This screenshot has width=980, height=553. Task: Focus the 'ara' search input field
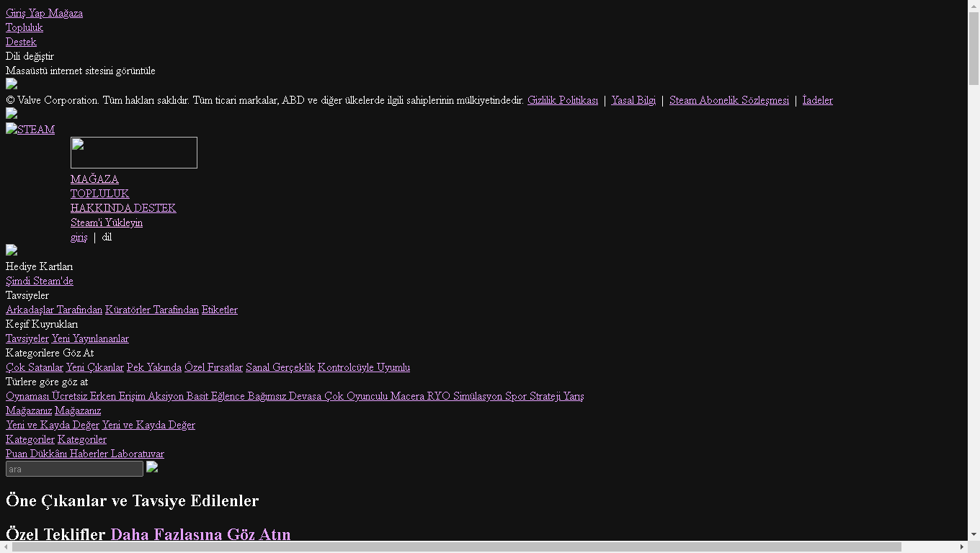click(x=74, y=469)
